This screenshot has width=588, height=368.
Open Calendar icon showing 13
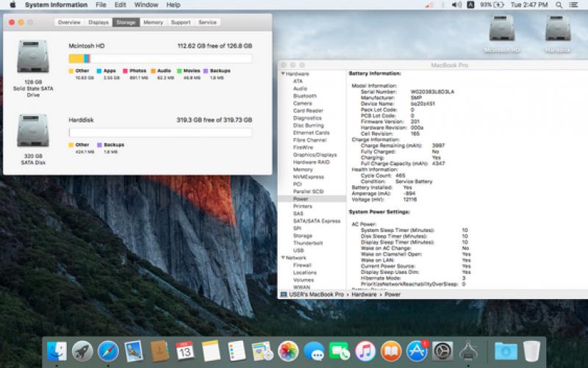(185, 351)
